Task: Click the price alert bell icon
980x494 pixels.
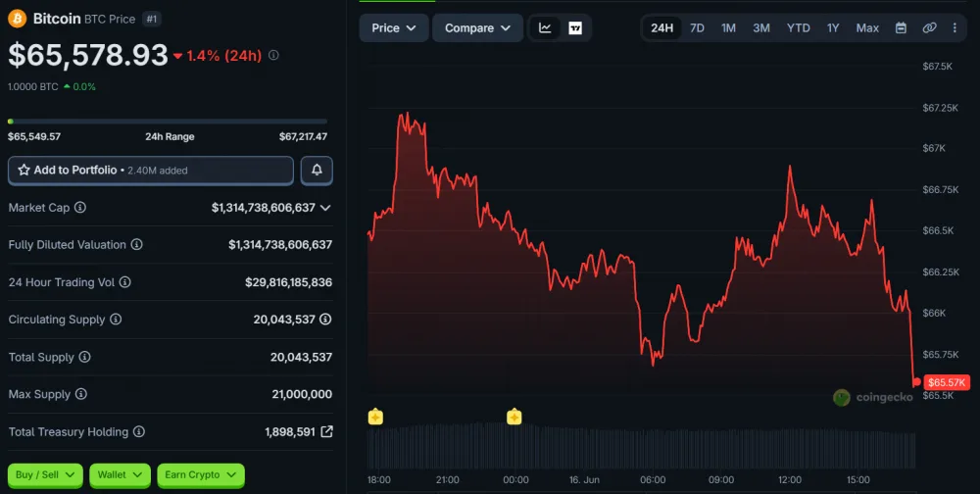Action: 317,171
